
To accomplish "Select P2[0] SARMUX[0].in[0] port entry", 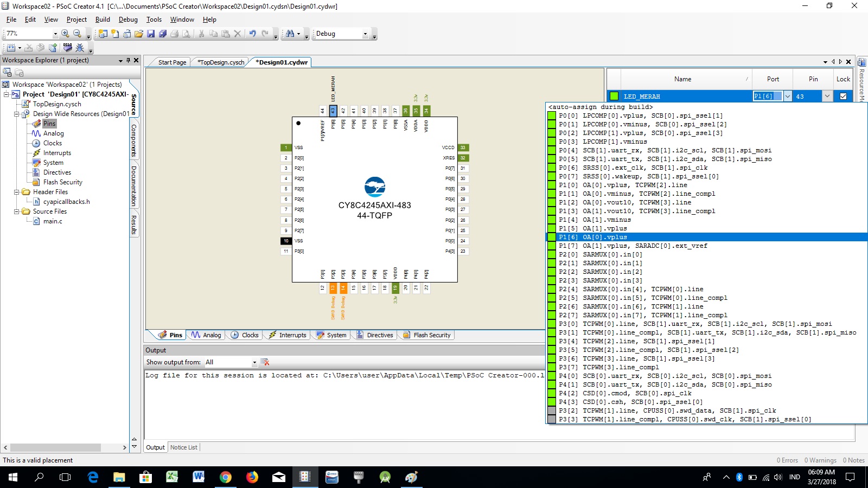I will 706,254.
